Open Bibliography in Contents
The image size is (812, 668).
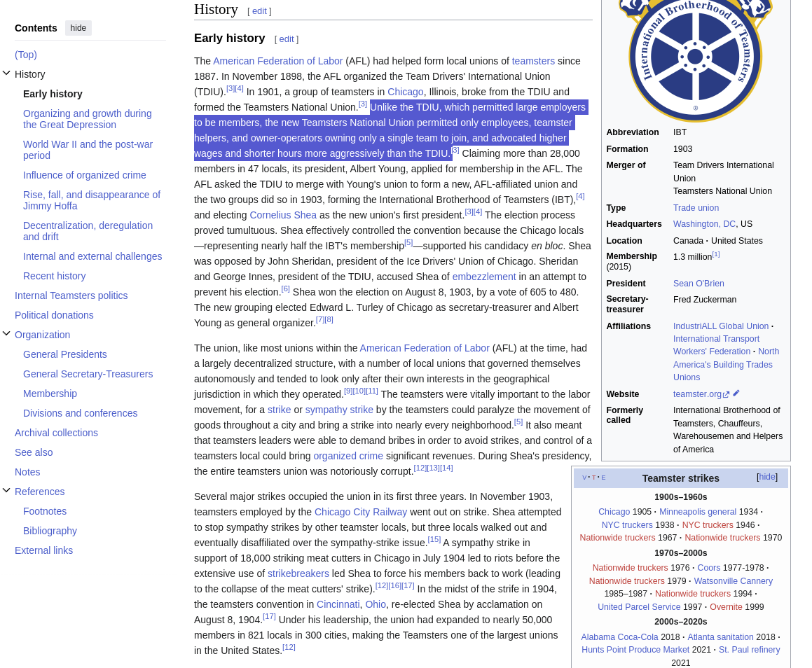(50, 531)
